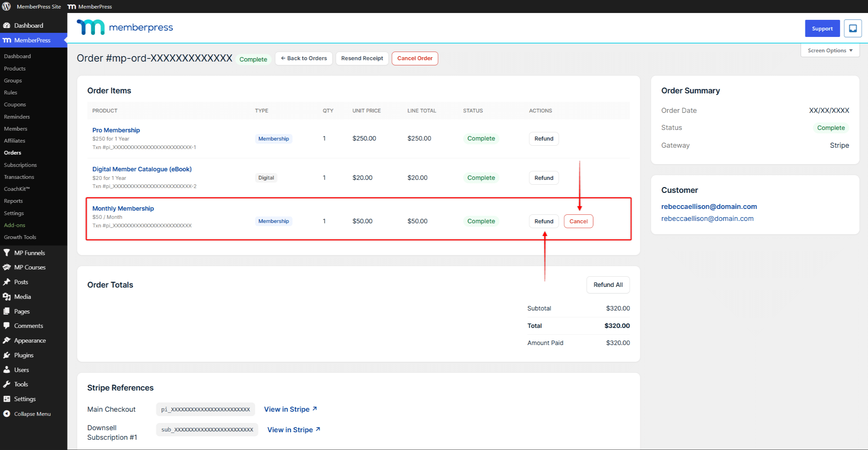Viewport: 868px width, 450px height.
Task: Click the Comments bubble icon
Action: [6, 326]
